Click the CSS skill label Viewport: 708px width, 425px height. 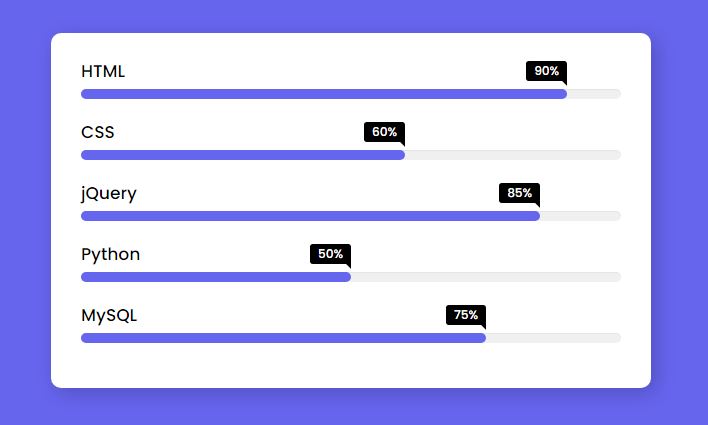click(x=98, y=132)
